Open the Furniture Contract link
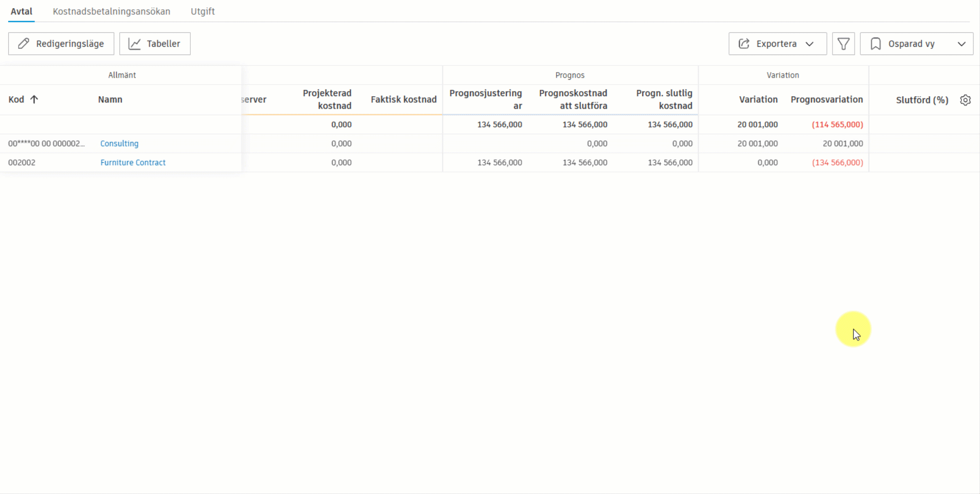This screenshot has width=980, height=494. (x=133, y=163)
